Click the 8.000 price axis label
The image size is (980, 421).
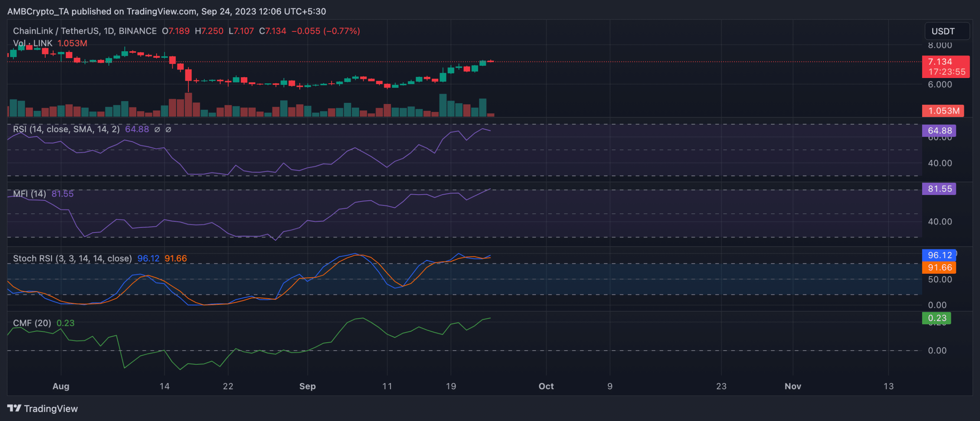click(x=940, y=46)
